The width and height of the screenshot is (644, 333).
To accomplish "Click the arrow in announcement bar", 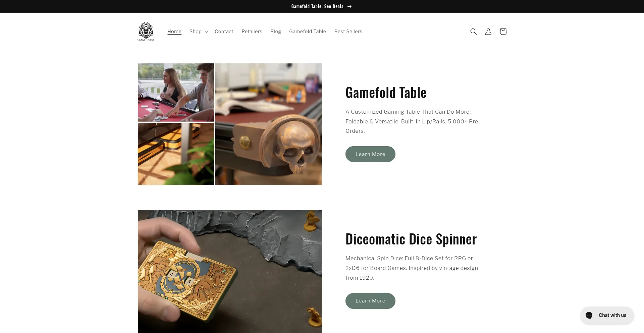I will (349, 6).
